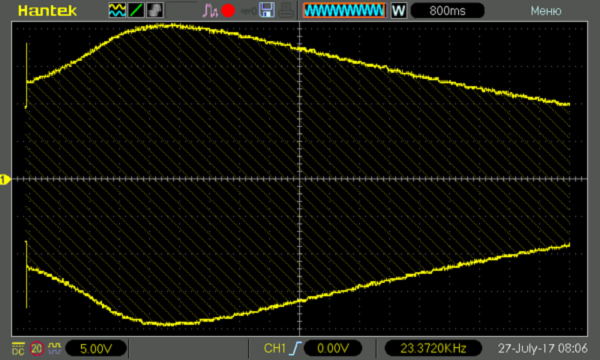
Task: Select the green diagonal line icon
Action: tap(136, 10)
